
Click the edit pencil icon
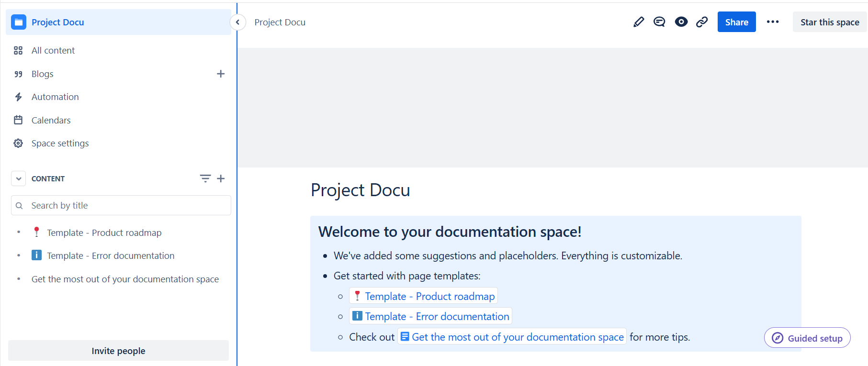point(638,22)
